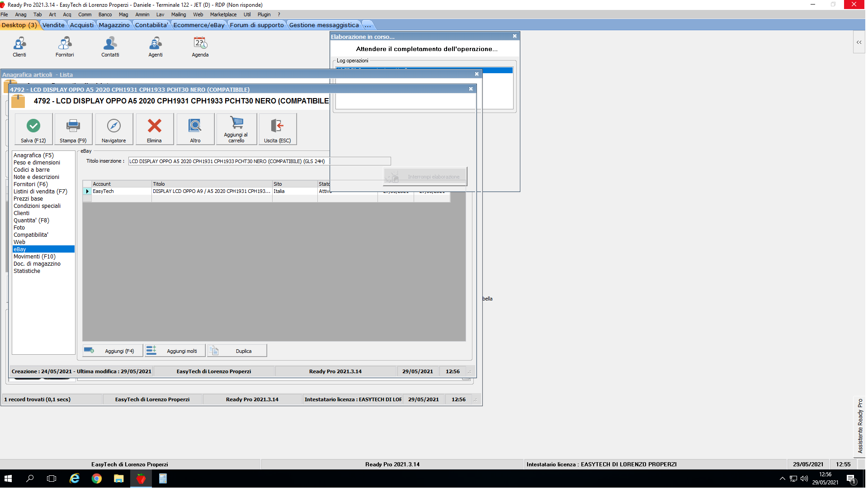Screen dimensions: 868x488
Task: Select Condizioni speciali section
Action: point(43,206)
